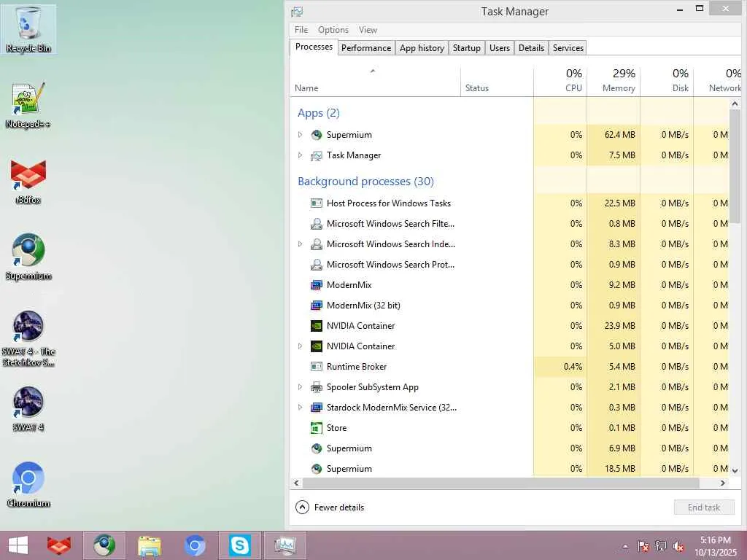Switch to the Performance tab
Screen dimensions: 747x560
pos(366,48)
